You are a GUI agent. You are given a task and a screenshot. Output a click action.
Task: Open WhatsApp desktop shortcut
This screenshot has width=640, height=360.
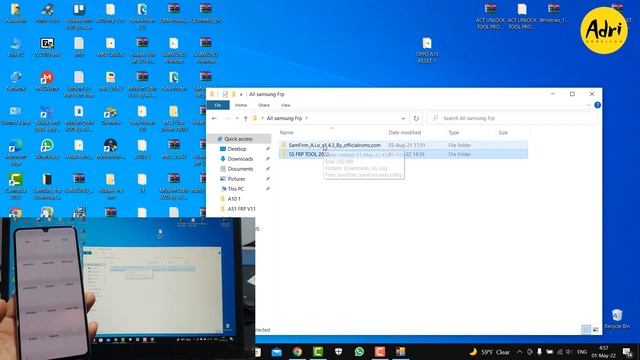pos(47,149)
